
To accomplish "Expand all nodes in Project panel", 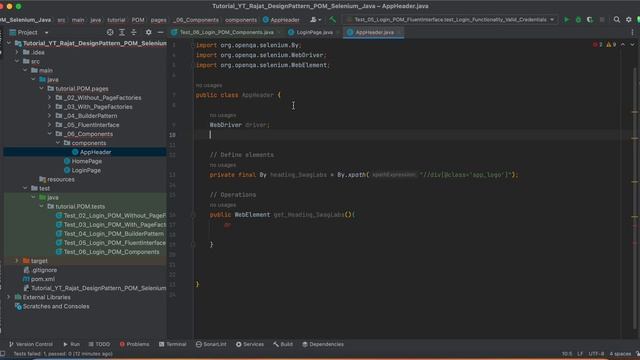I will point(122,32).
